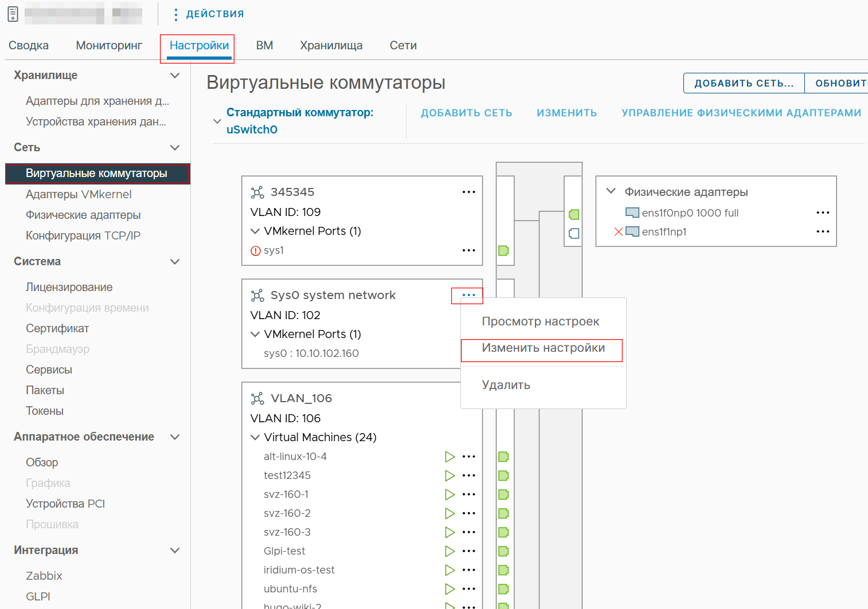Image resolution: width=868 pixels, height=609 pixels.
Task: Collapse the Физические адаптеры panel
Action: [x=611, y=191]
